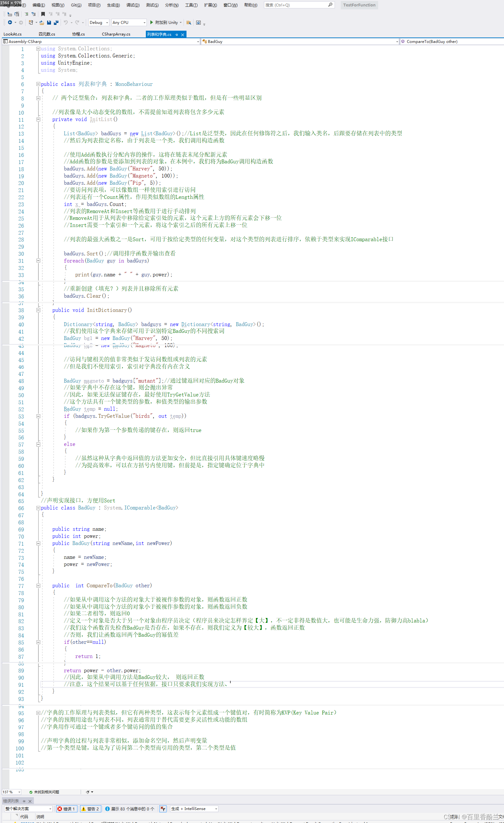The width and height of the screenshot is (504, 823).
Task: Collapse the if(other==null) block
Action: (38, 642)
